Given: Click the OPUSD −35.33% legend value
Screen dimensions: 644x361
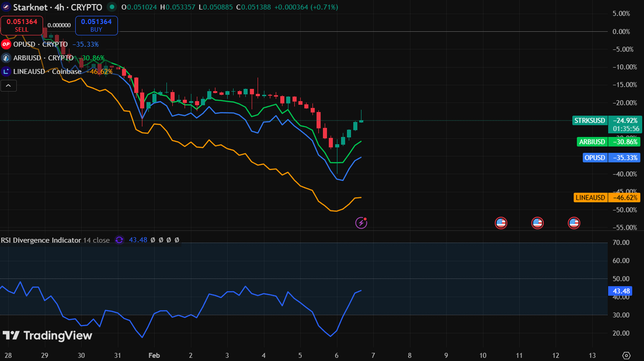Looking at the screenshot, I should click(x=86, y=44).
